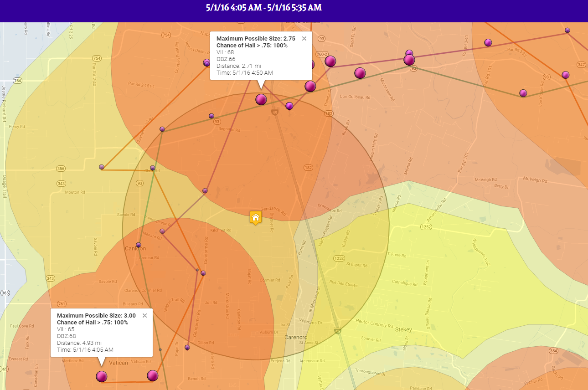Close the Maximum Possible Size 3.00 popup
Screen dimensions: 588x390
pyautogui.click(x=144, y=315)
